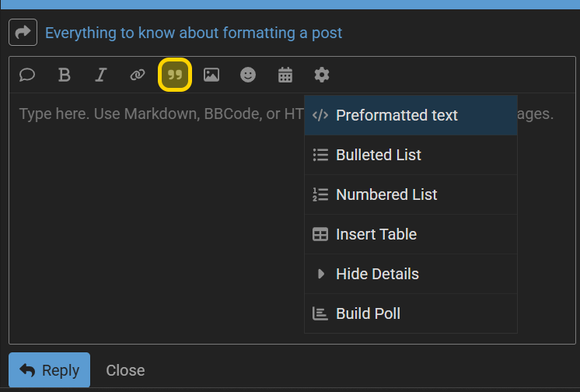Focus the 'Type here' message text area

point(292,219)
